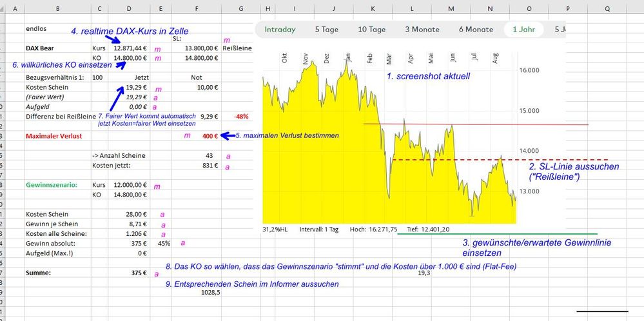Select column K header
Screen dimensions: 644x321
373,9
